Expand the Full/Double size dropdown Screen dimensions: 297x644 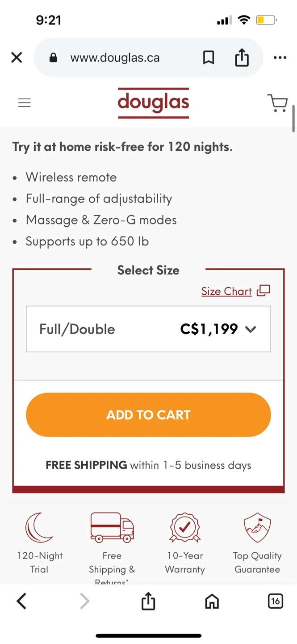tap(148, 329)
